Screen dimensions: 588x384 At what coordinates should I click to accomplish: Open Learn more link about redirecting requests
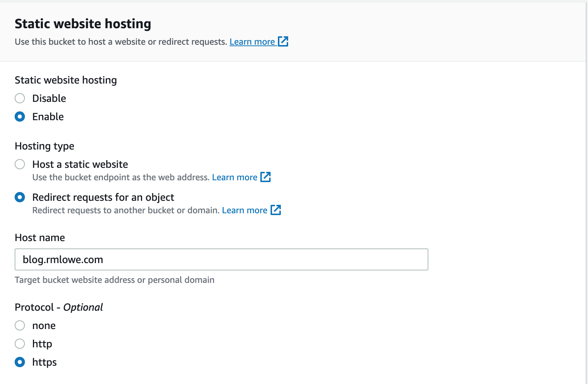[x=244, y=210]
